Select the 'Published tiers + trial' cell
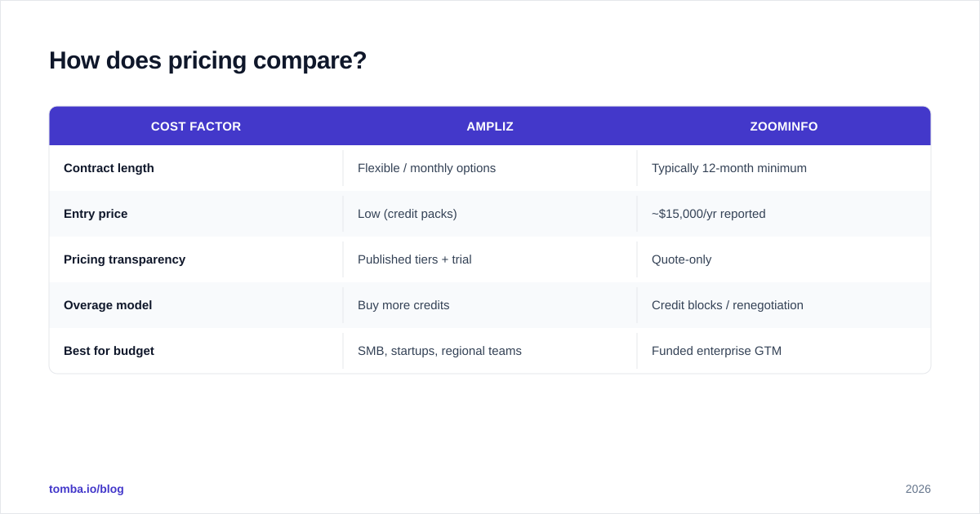The image size is (980, 514). click(490, 259)
